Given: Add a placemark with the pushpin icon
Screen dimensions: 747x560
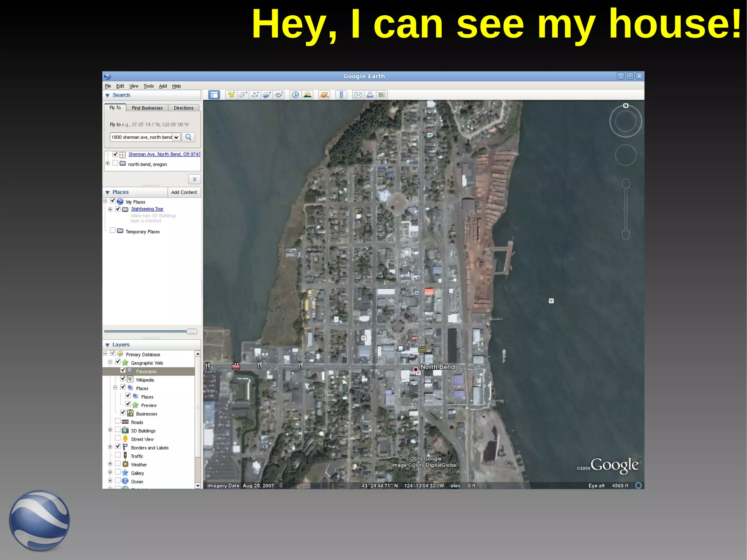Looking at the screenshot, I should 231,95.
